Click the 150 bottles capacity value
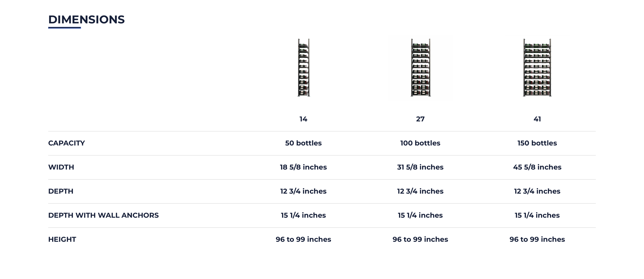The image size is (644, 279). pyautogui.click(x=537, y=143)
